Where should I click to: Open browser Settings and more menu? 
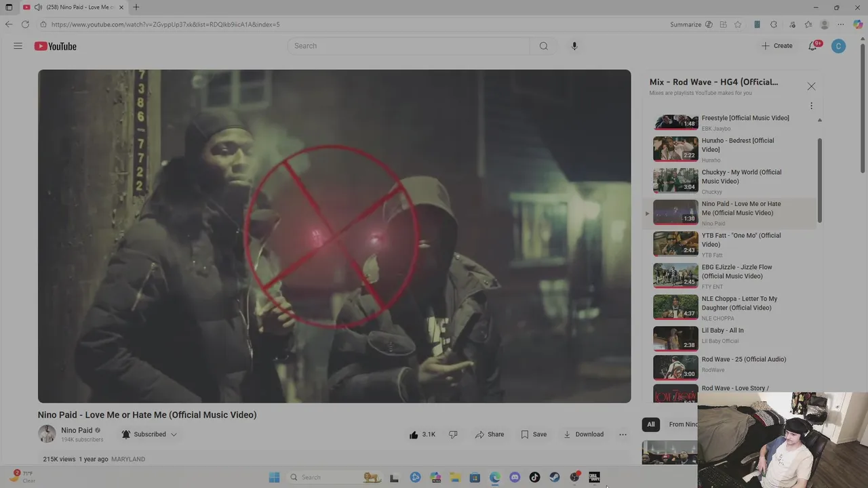pyautogui.click(x=841, y=24)
